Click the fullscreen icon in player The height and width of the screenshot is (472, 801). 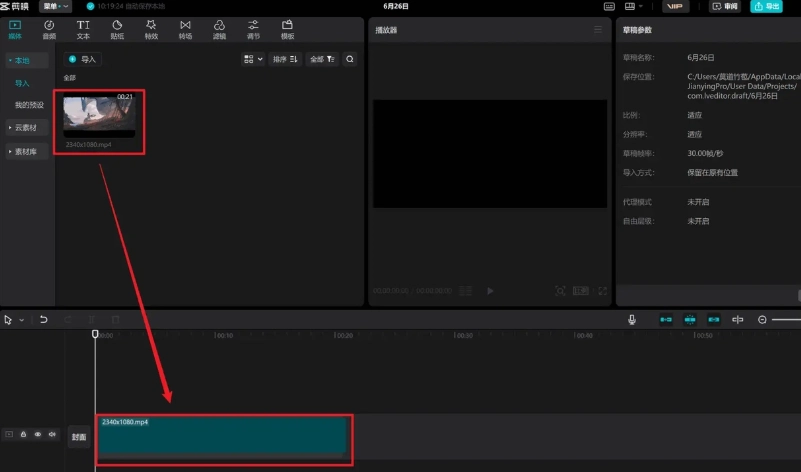pos(602,291)
